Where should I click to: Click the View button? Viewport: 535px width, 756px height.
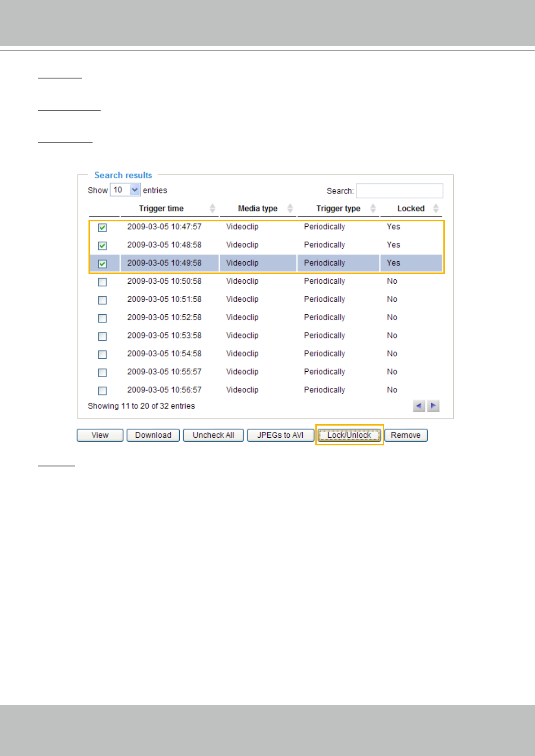pyautogui.click(x=100, y=435)
